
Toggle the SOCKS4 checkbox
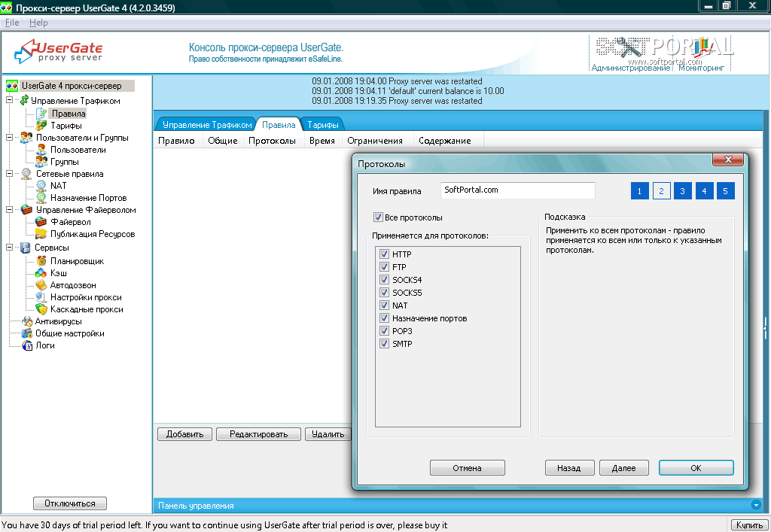coord(385,279)
